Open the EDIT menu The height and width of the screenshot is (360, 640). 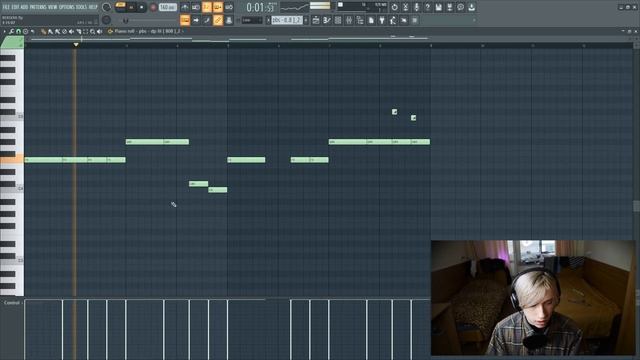click(x=16, y=7)
